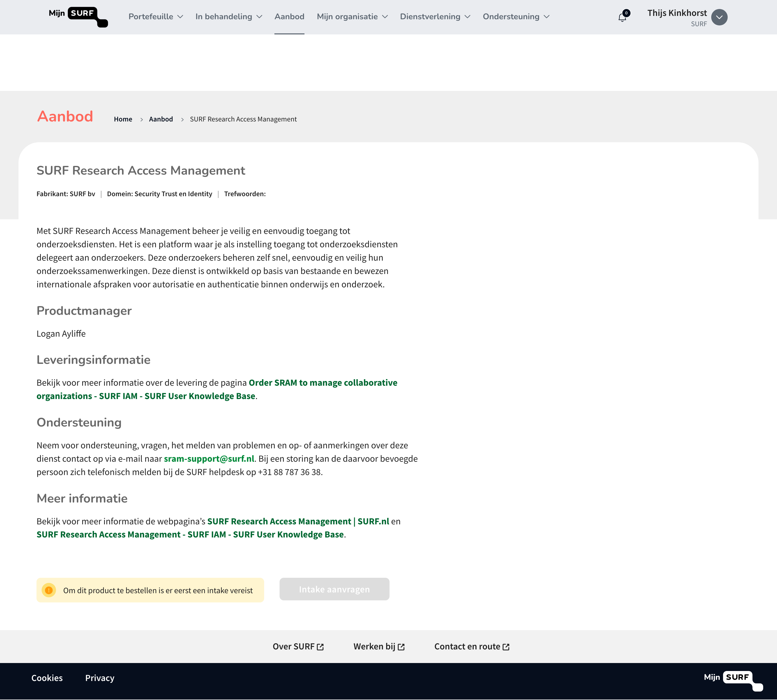This screenshot has height=700, width=777.
Task: Click the name Logan Ayliffe
Action: tap(61, 334)
